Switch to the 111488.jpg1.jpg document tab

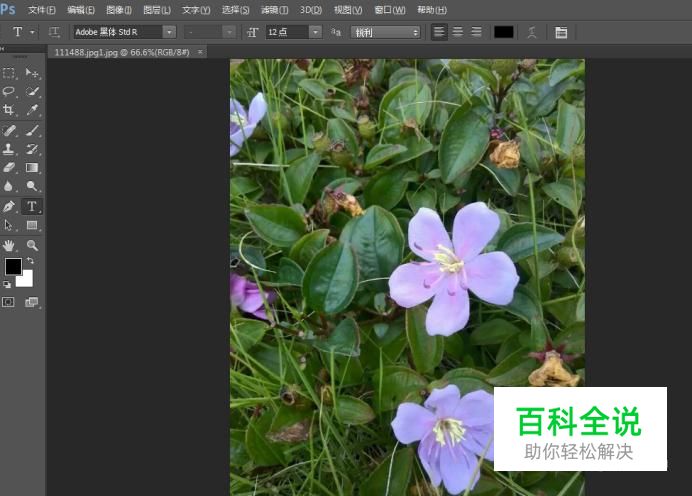point(122,53)
